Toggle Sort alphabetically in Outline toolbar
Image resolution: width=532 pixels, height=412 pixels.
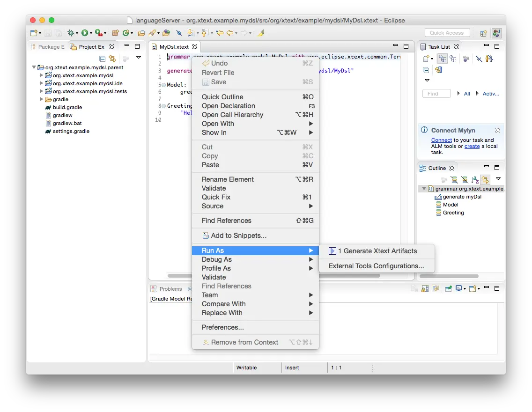tap(475, 179)
